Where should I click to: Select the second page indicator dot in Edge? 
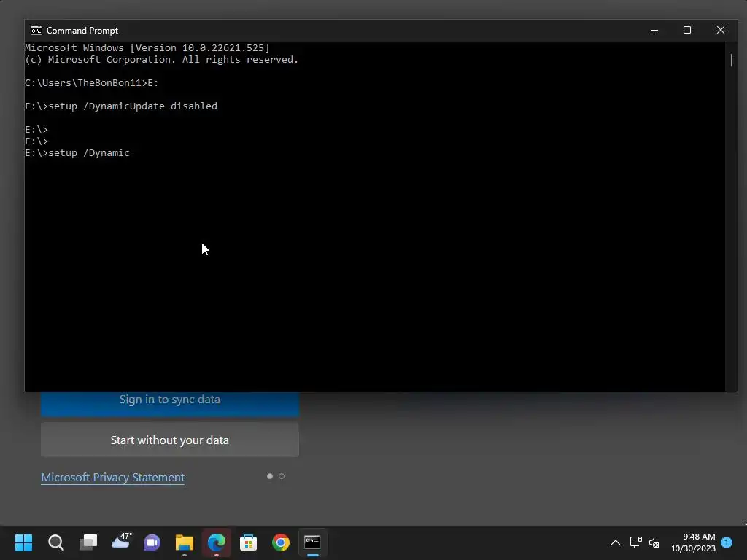coord(282,476)
